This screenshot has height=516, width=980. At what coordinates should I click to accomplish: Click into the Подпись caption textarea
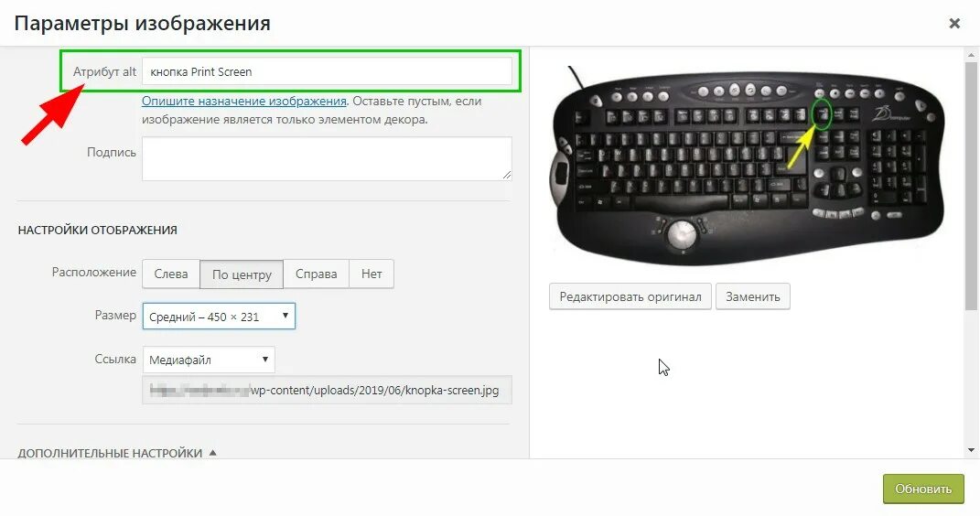[327, 158]
